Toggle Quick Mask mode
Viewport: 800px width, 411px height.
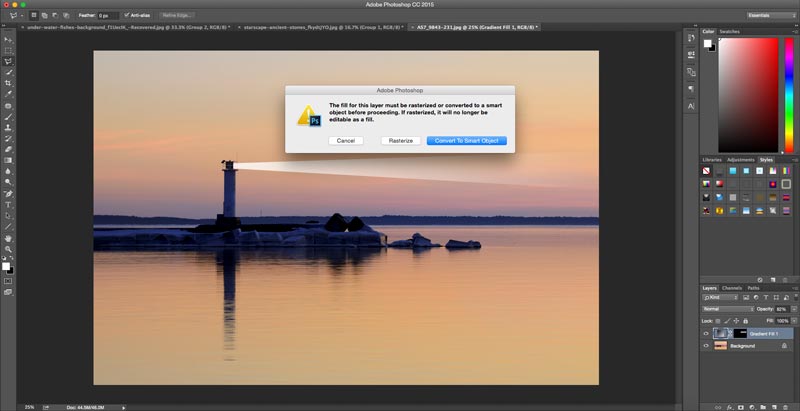point(8,281)
